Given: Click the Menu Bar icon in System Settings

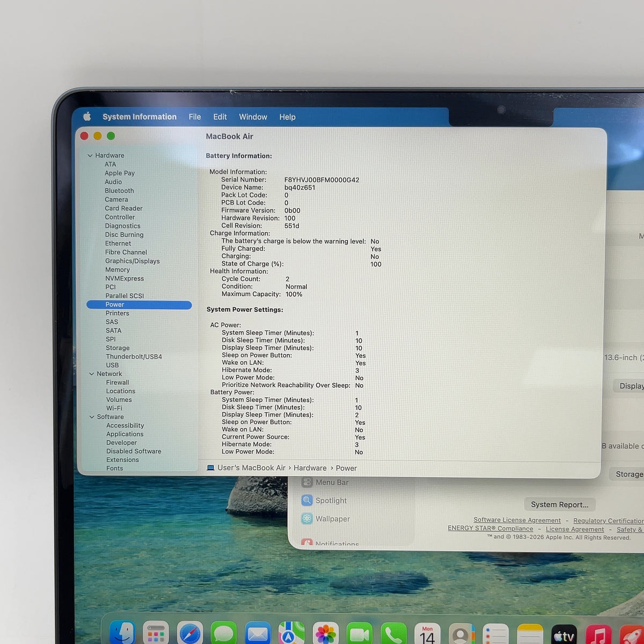Looking at the screenshot, I should 307,482.
